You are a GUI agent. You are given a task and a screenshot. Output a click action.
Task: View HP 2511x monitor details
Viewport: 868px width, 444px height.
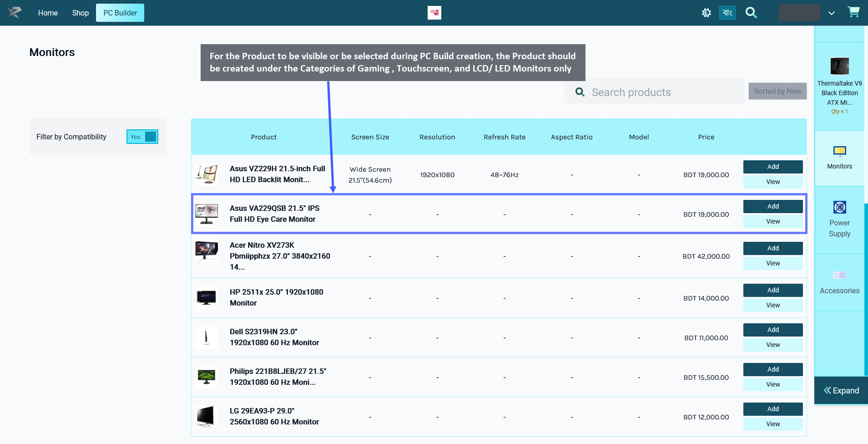point(773,305)
